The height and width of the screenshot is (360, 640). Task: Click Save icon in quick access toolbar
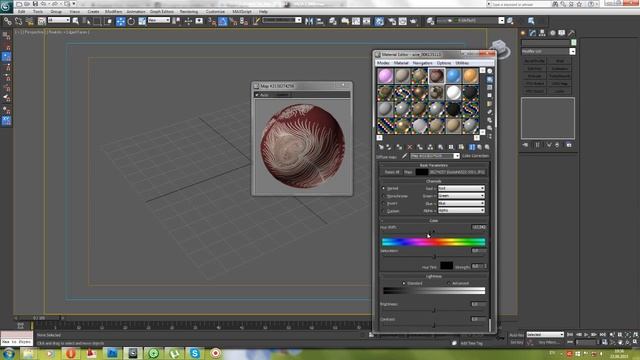click(35, 4)
